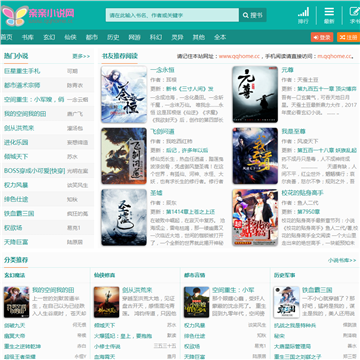Open 重生之逆转乾坤 link
The image size is (360, 360).
pyautogui.click(x=22, y=347)
